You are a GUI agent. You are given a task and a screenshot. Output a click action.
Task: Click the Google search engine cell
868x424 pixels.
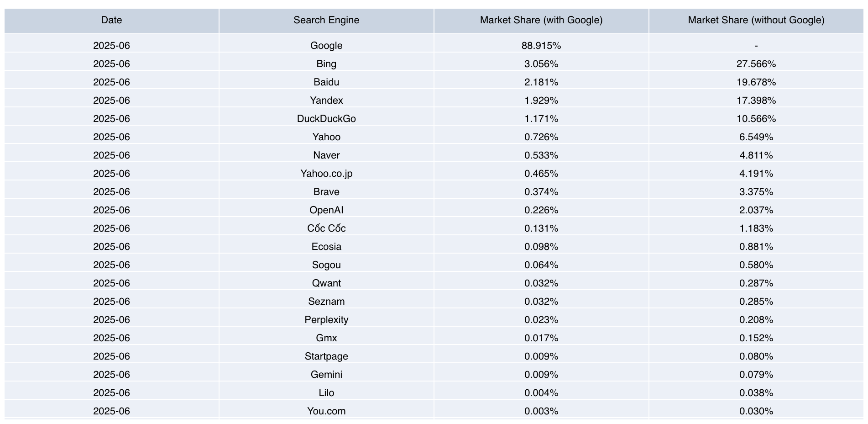[326, 46]
